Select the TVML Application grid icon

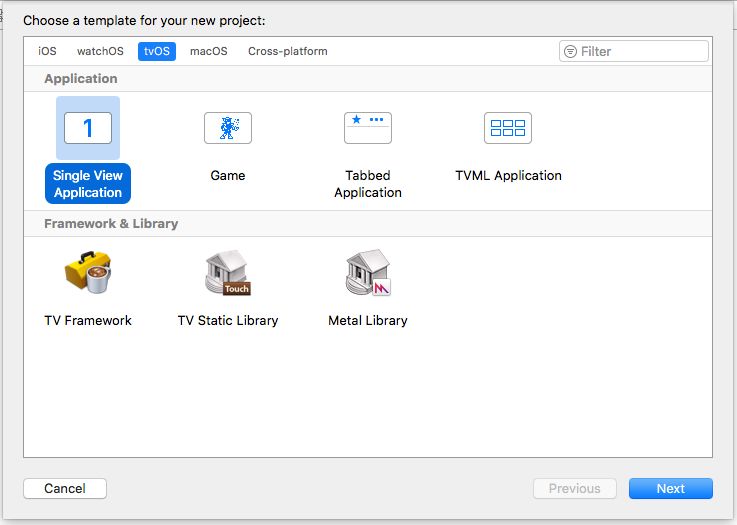[x=508, y=128]
